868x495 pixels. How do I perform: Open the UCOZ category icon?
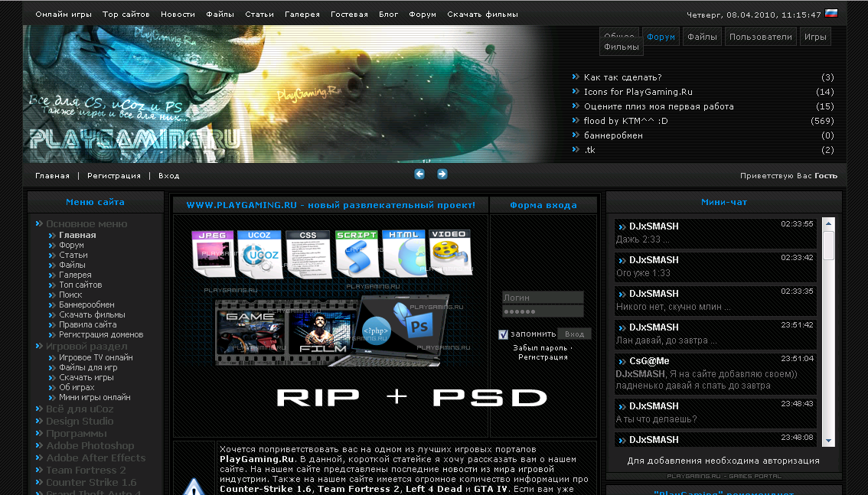[259, 254]
